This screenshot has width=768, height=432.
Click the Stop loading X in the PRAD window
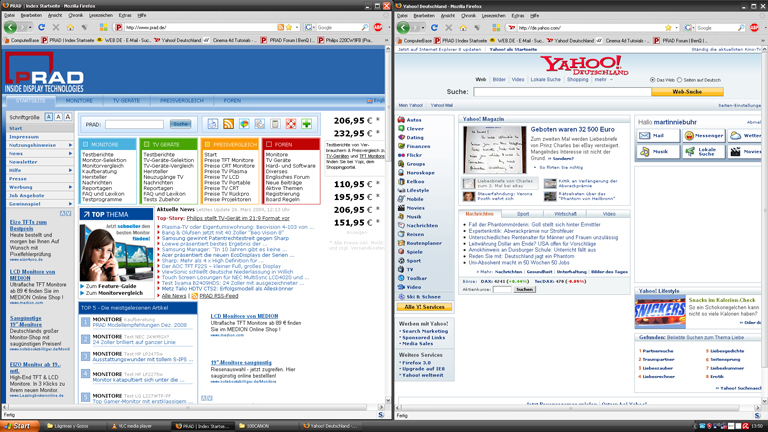(56, 27)
